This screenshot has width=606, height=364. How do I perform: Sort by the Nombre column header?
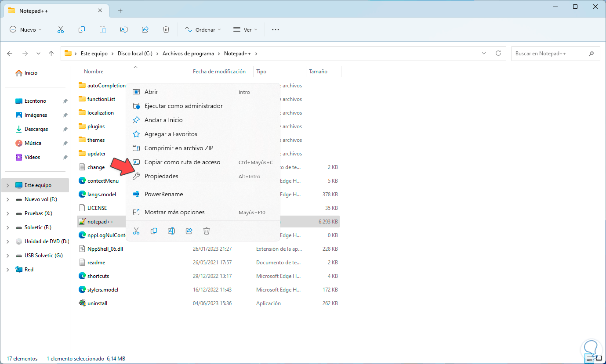(94, 72)
